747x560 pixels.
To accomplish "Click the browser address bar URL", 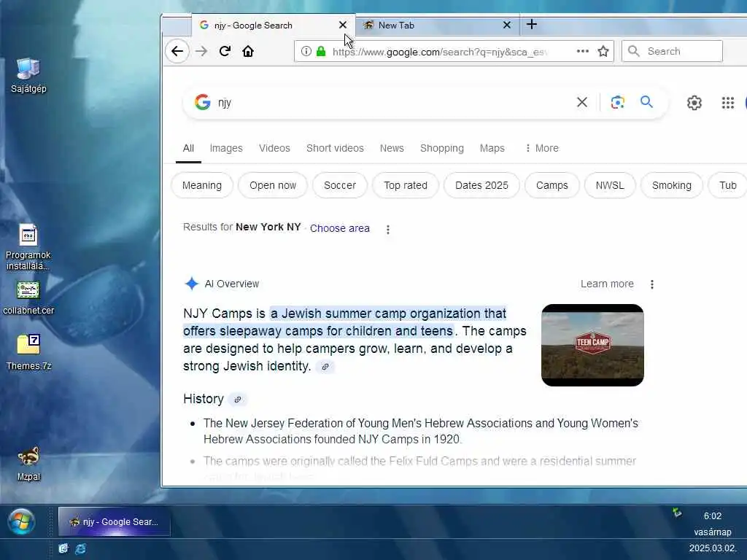I will [x=440, y=52].
